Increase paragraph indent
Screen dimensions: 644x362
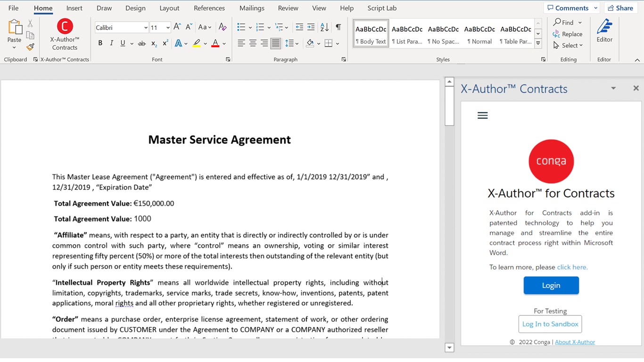(x=311, y=27)
